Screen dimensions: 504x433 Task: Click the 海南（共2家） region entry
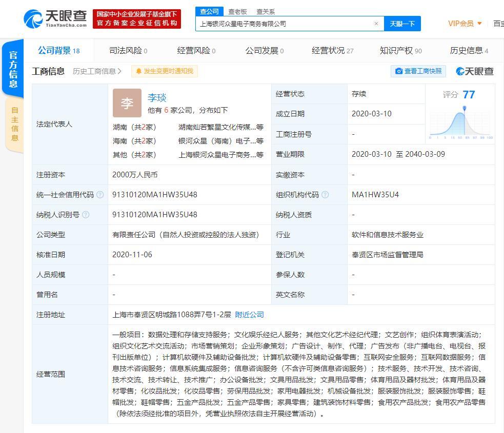134,141
